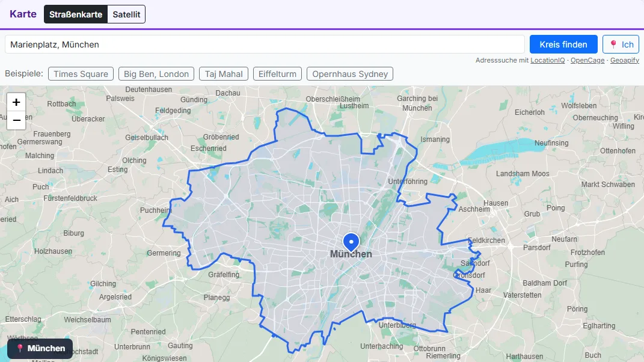
Task: Click the Vaterstetten map label
Action: pyautogui.click(x=523, y=295)
